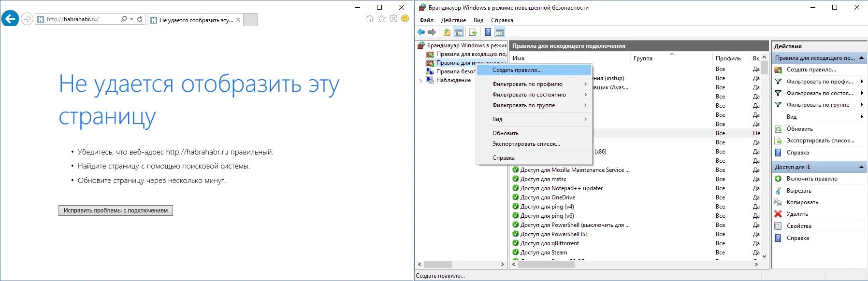Open the Справка menu in menu bar
Viewport: 868px width, 281px height.
(502, 20)
